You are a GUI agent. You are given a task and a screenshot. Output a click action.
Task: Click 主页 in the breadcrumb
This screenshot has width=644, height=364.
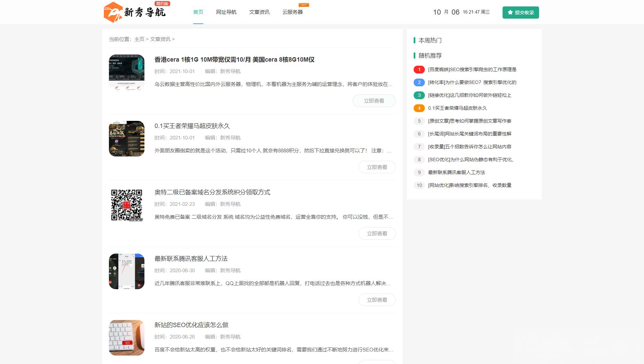[x=139, y=39]
